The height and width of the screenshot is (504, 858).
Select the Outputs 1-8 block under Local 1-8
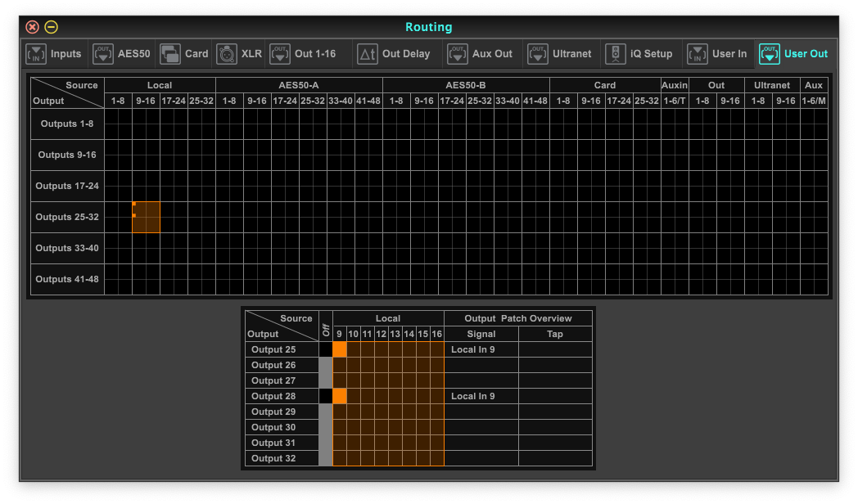[x=119, y=124]
